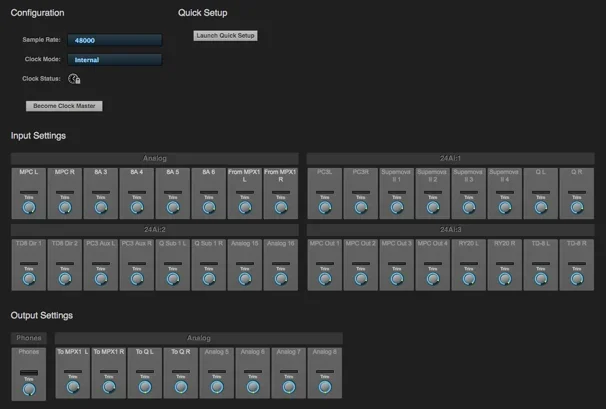
Task: Select the TD8 Dir 2 channel name
Action: 65,243
